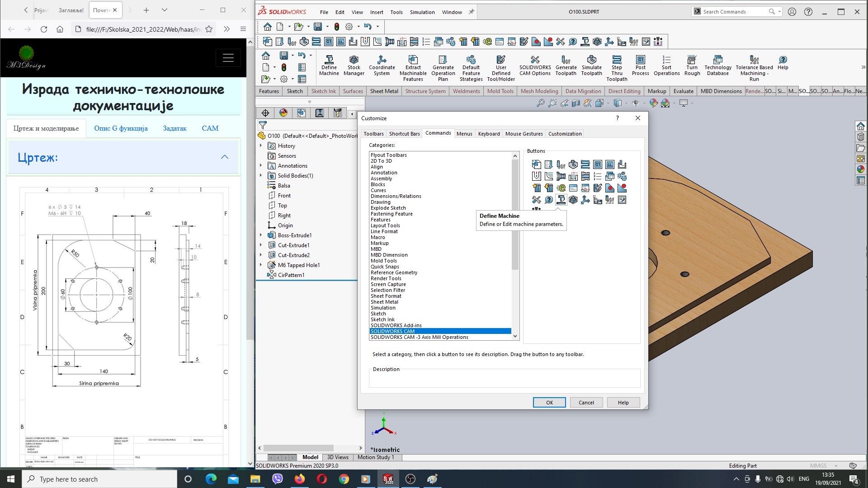Open the Insert menu

[377, 12]
